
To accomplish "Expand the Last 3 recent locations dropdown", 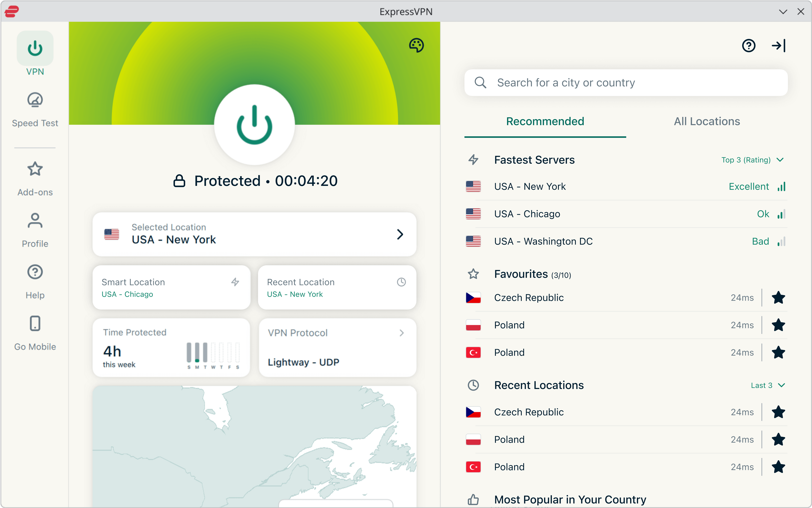I will tap(768, 385).
